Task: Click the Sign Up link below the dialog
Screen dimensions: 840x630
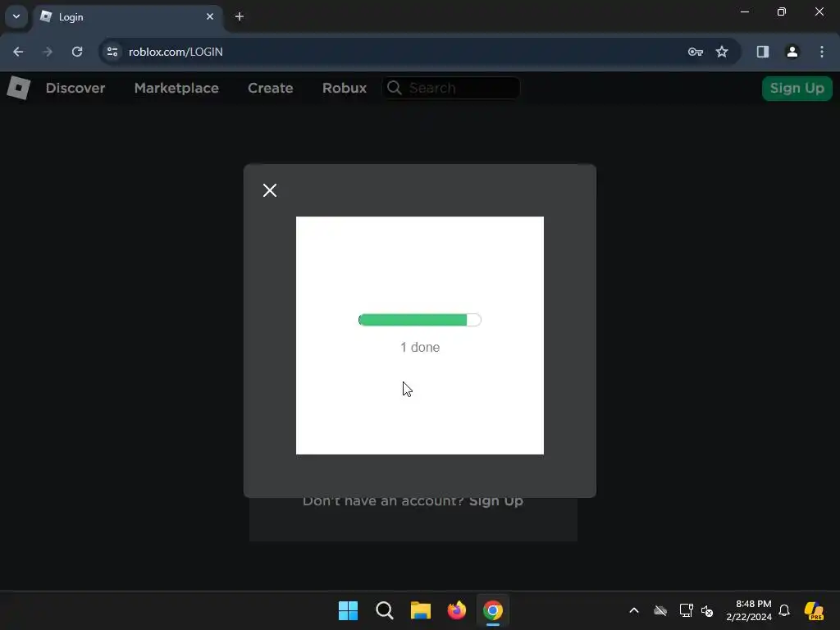Action: coord(496,502)
